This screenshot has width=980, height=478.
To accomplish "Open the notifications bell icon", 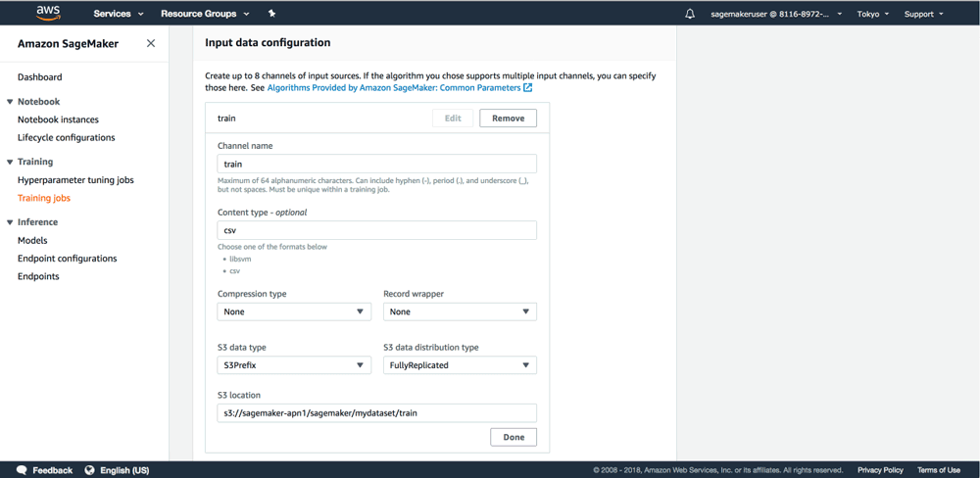I will pos(690,14).
